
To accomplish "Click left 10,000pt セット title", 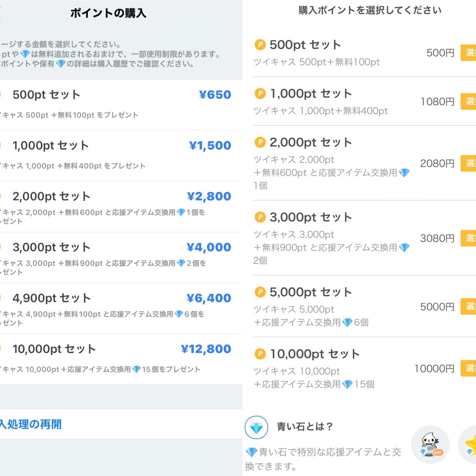I will pos(54,349).
